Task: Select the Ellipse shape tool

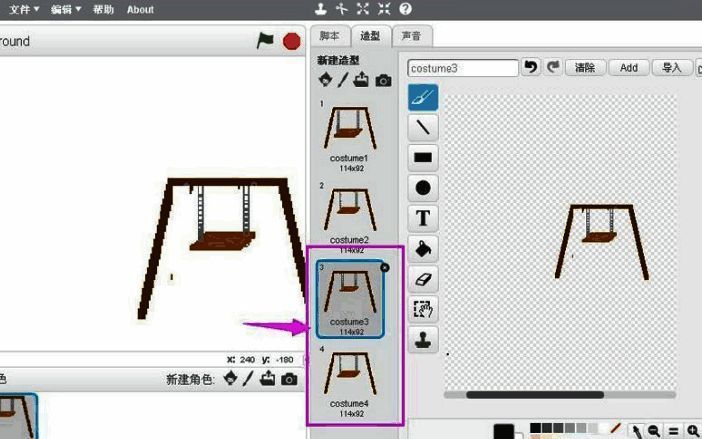Action: [x=423, y=187]
